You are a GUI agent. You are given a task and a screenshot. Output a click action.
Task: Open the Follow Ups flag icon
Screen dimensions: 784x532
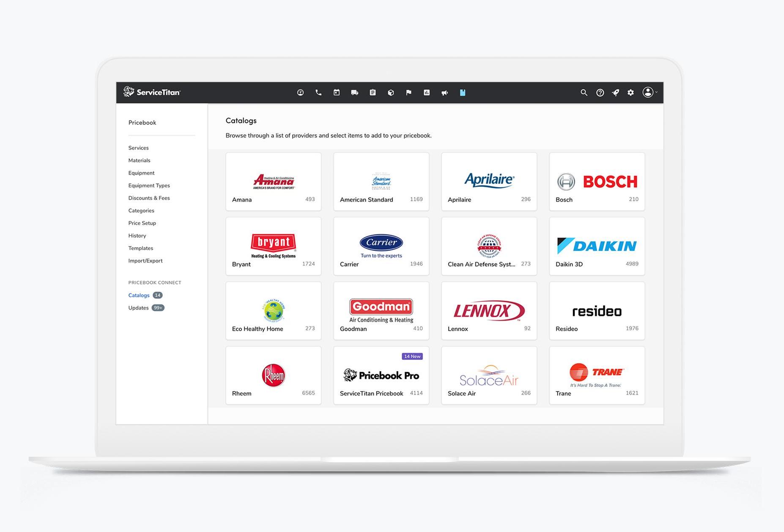click(x=408, y=92)
